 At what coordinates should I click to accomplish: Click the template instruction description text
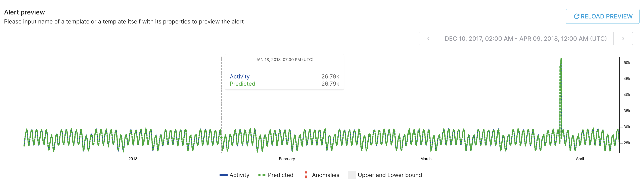(x=124, y=22)
